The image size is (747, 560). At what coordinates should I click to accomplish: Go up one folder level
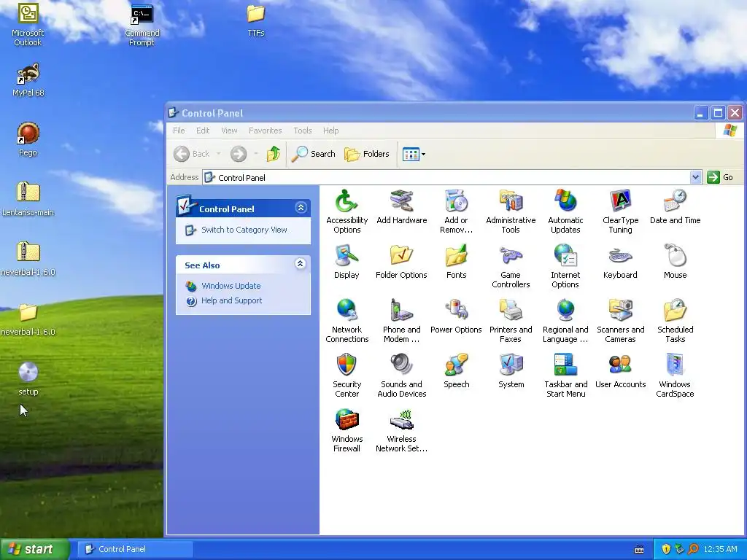274,154
